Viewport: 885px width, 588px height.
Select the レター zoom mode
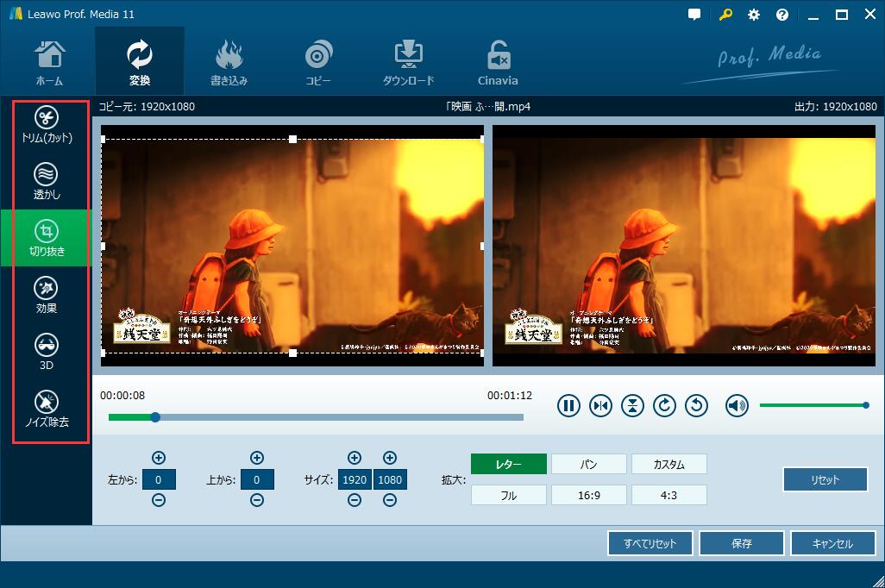(x=508, y=464)
